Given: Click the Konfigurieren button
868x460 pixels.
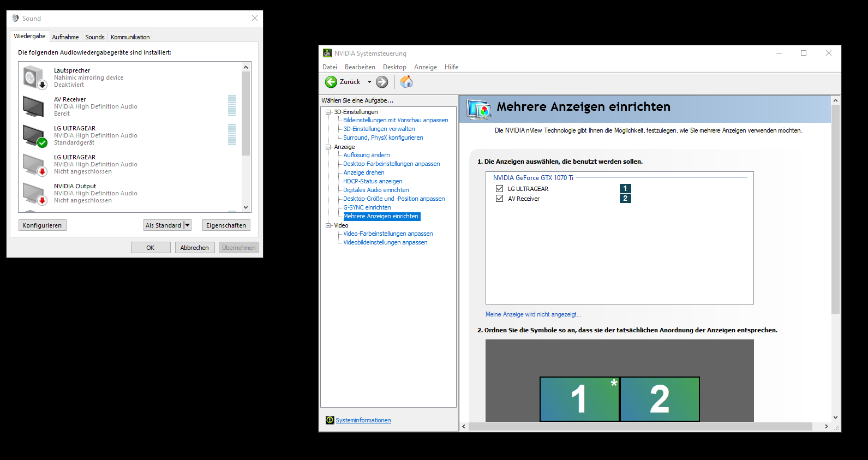Looking at the screenshot, I should point(43,225).
